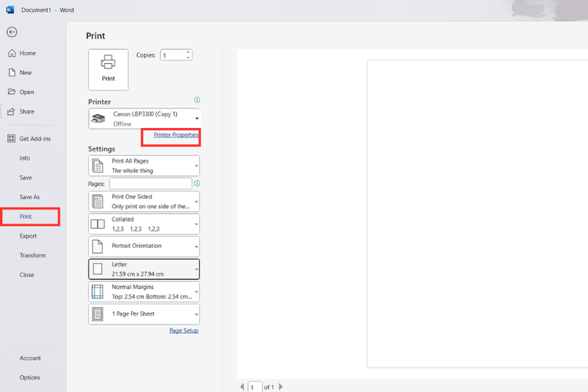Click the Share icon in sidebar
The width and height of the screenshot is (588, 392).
click(x=12, y=111)
